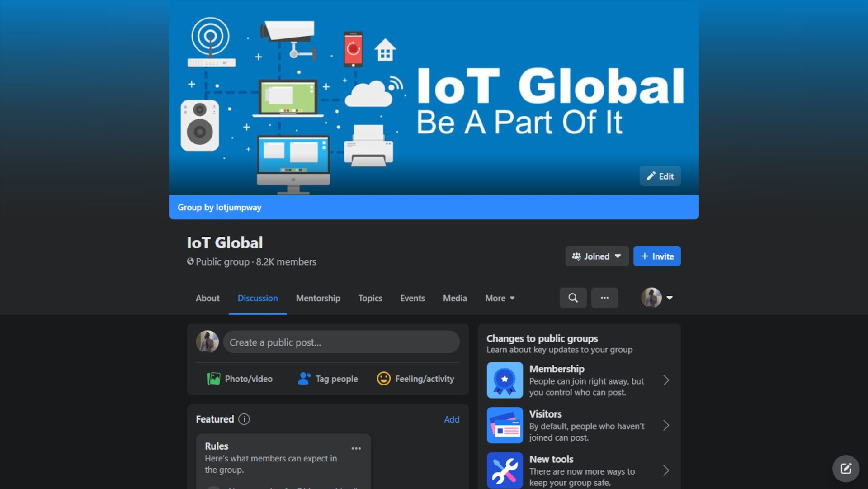Open the New tools item
The height and width of the screenshot is (489, 868).
click(x=579, y=470)
